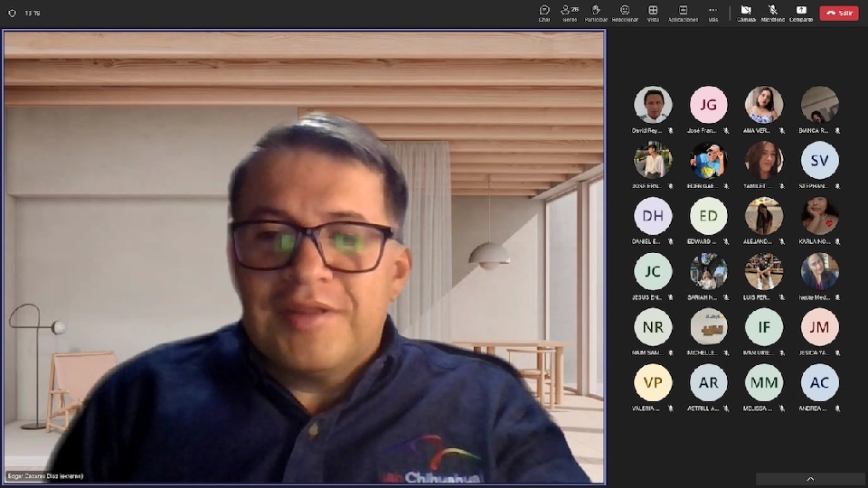Toggle the Cámara on
The image size is (868, 488).
tap(746, 13)
